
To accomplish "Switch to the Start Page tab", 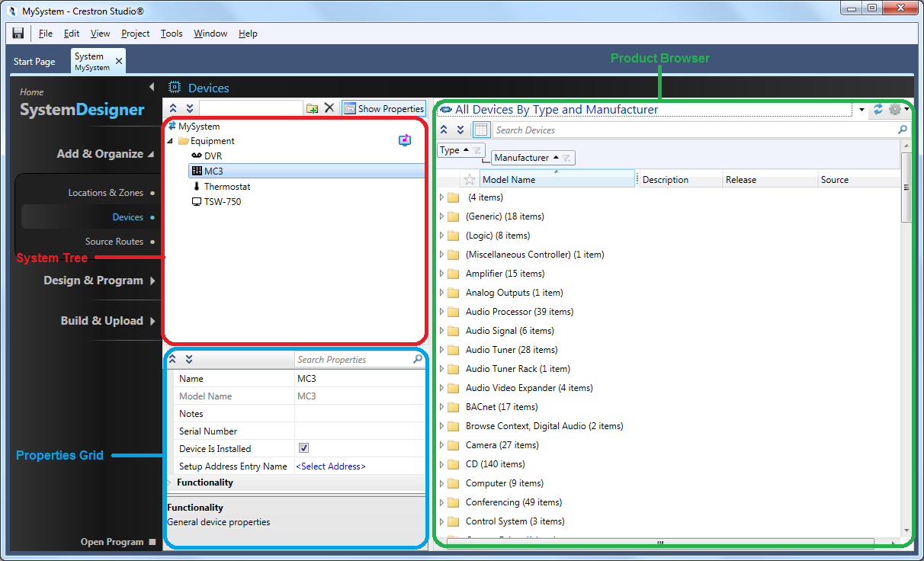I will [34, 62].
